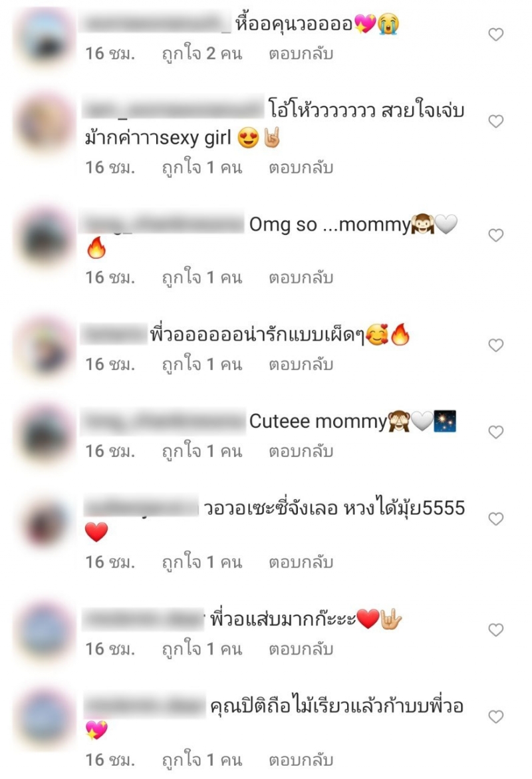The image size is (532, 779).
Task: Reply to the 'Cuteee mommy' comment
Action: [x=301, y=452]
